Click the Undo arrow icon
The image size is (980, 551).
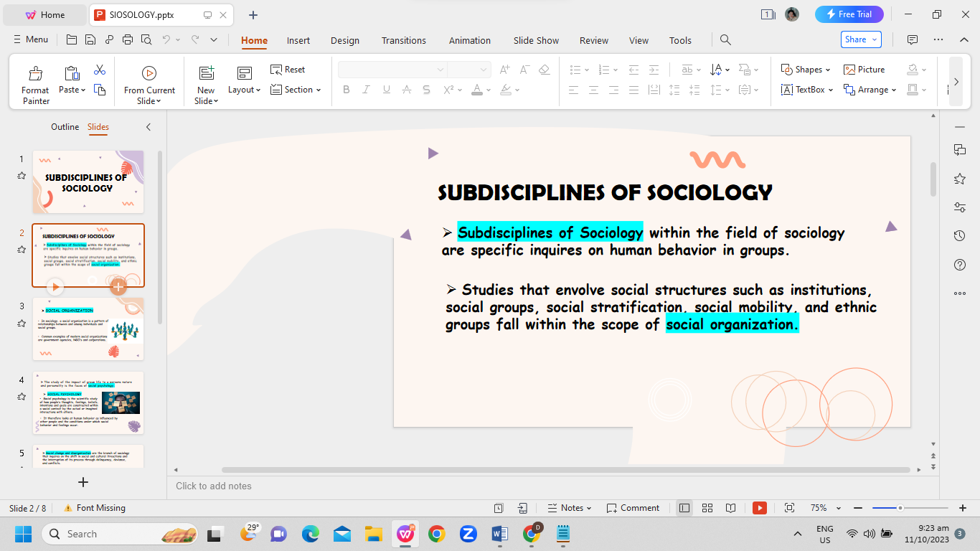click(x=166, y=39)
